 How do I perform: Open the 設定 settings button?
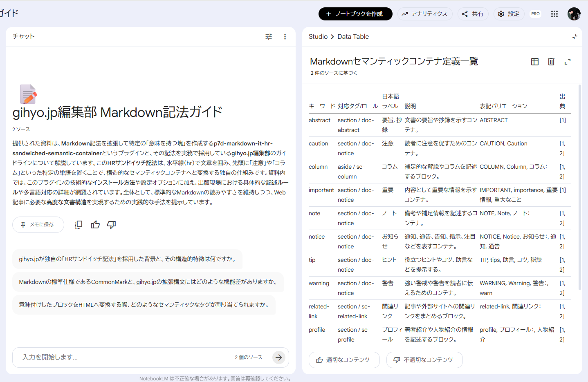(509, 14)
